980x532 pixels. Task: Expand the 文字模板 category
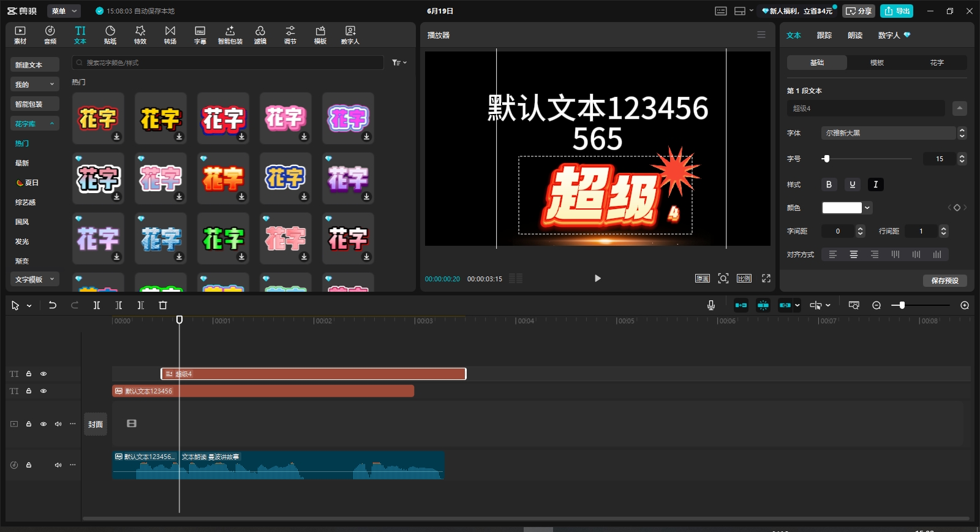pyautogui.click(x=35, y=279)
